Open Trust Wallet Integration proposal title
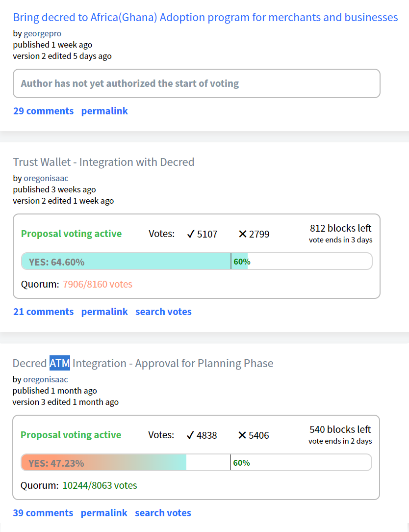 coord(103,162)
